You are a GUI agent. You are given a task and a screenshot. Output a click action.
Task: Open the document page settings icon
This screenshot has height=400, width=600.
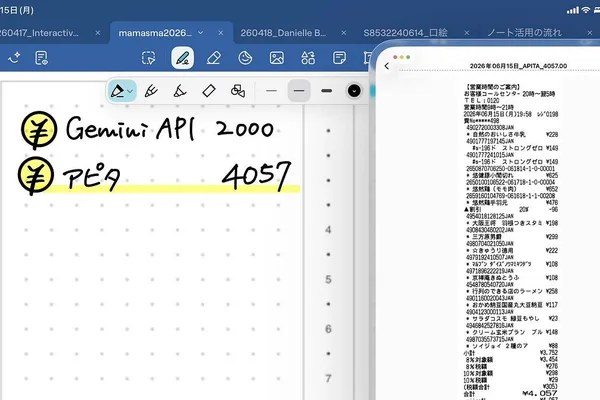coord(41,58)
